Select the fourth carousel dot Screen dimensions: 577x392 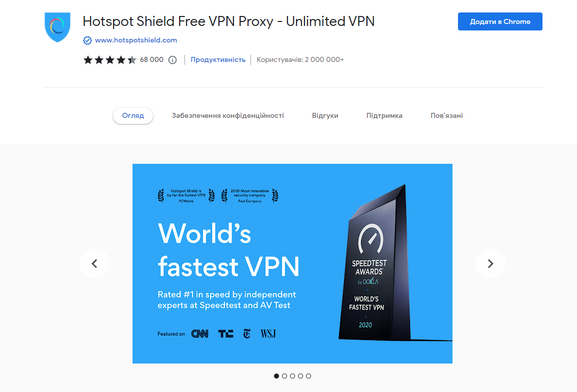click(x=300, y=376)
